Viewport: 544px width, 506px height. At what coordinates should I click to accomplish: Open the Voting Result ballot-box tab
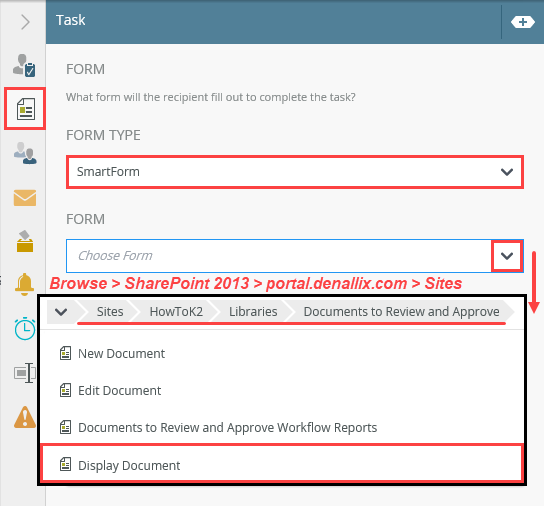tap(25, 241)
